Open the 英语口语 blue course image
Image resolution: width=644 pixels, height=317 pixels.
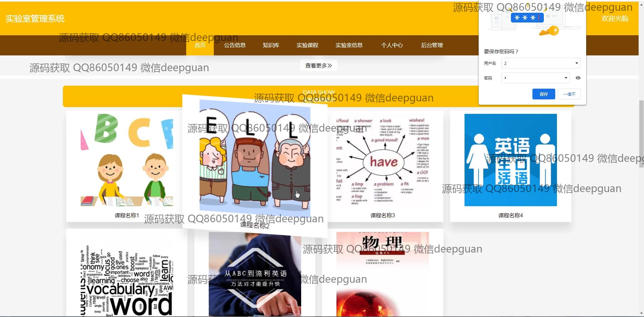pyautogui.click(x=511, y=160)
